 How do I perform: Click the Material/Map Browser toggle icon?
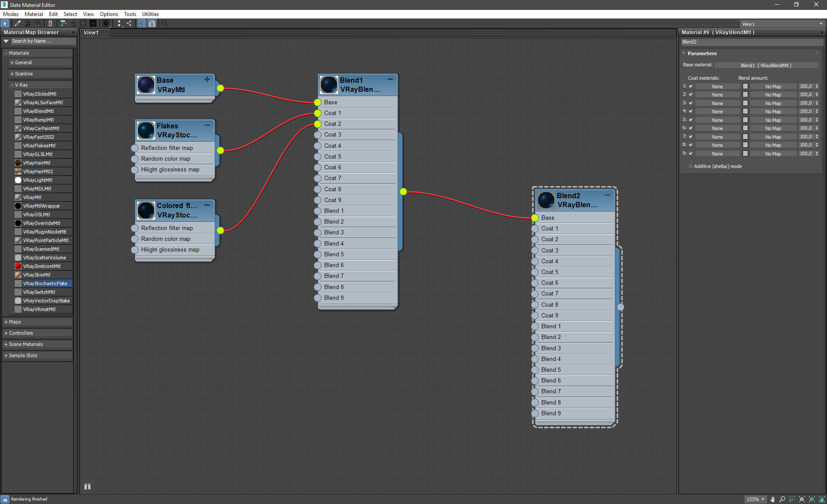coord(142,24)
